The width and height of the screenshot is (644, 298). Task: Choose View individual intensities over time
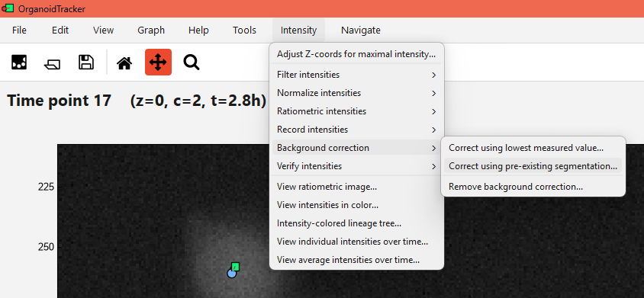356,242
